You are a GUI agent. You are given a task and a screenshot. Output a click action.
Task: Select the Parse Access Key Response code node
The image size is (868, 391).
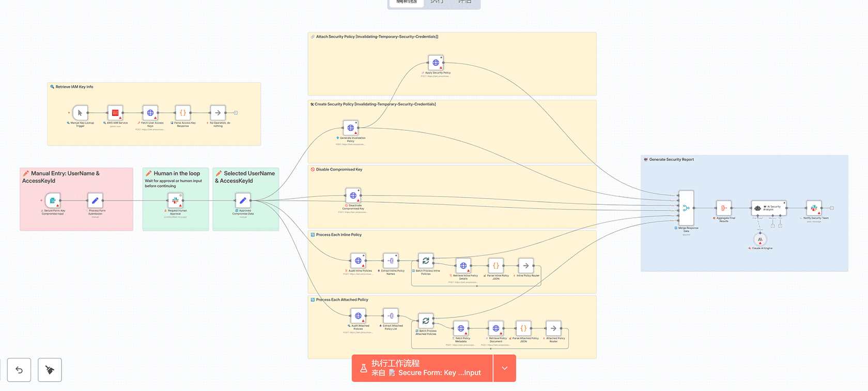[x=183, y=113]
